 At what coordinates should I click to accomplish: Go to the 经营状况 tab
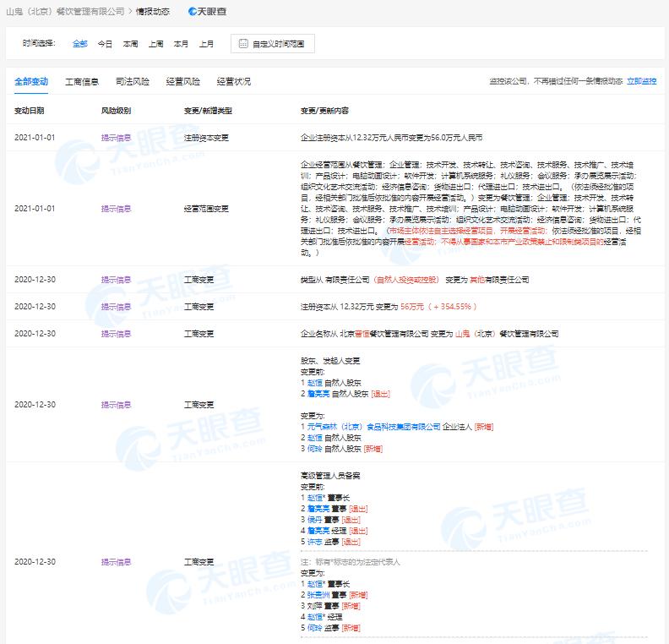click(234, 82)
